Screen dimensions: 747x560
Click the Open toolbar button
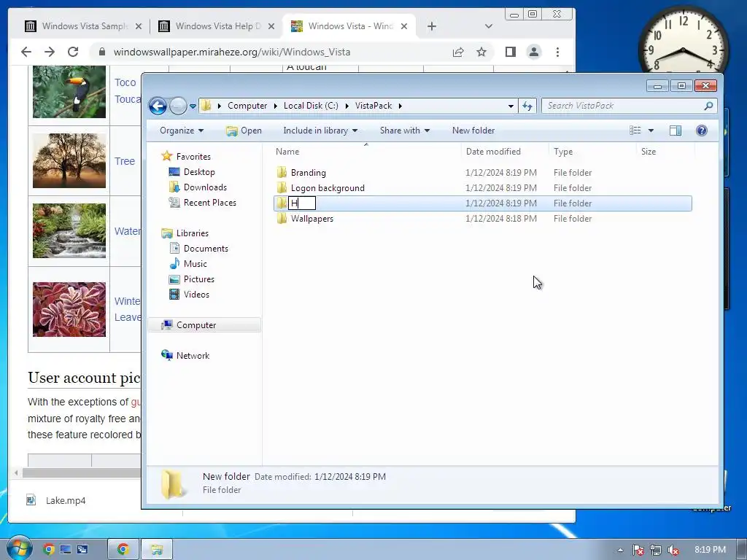(244, 131)
